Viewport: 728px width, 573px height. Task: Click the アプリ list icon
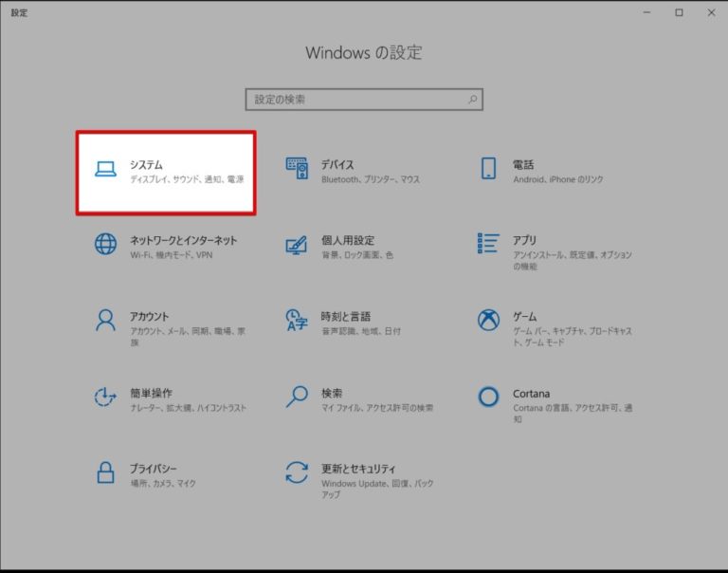pos(488,244)
